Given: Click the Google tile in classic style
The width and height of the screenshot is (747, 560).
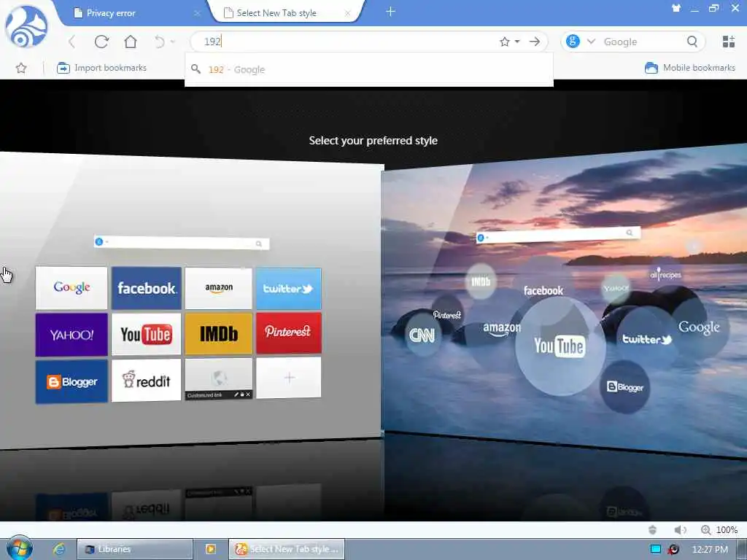Looking at the screenshot, I should pyautogui.click(x=71, y=287).
